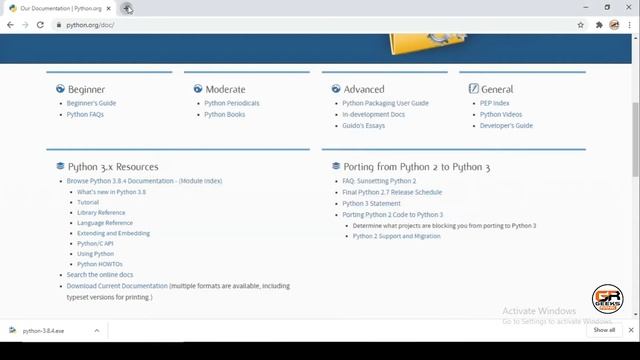
Task: Close the downloads bar
Action: tap(631, 330)
